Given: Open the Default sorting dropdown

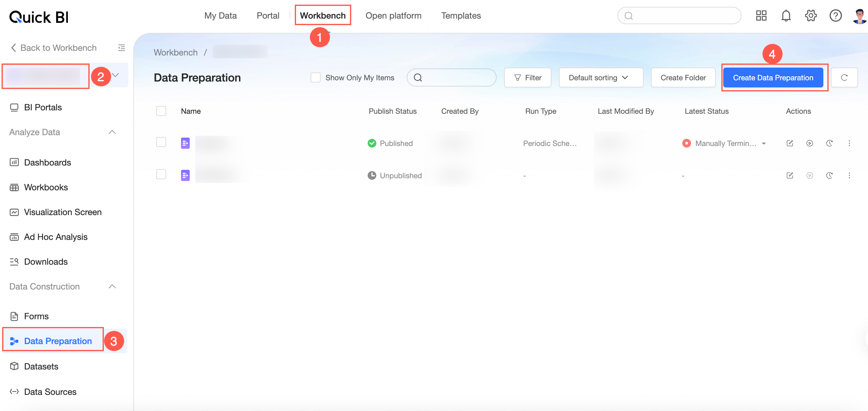Looking at the screenshot, I should 600,77.
